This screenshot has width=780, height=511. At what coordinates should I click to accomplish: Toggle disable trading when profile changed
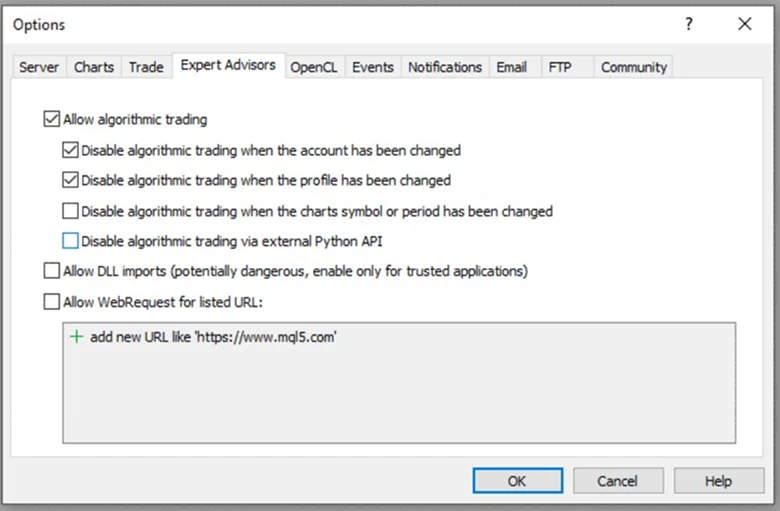pyautogui.click(x=70, y=180)
